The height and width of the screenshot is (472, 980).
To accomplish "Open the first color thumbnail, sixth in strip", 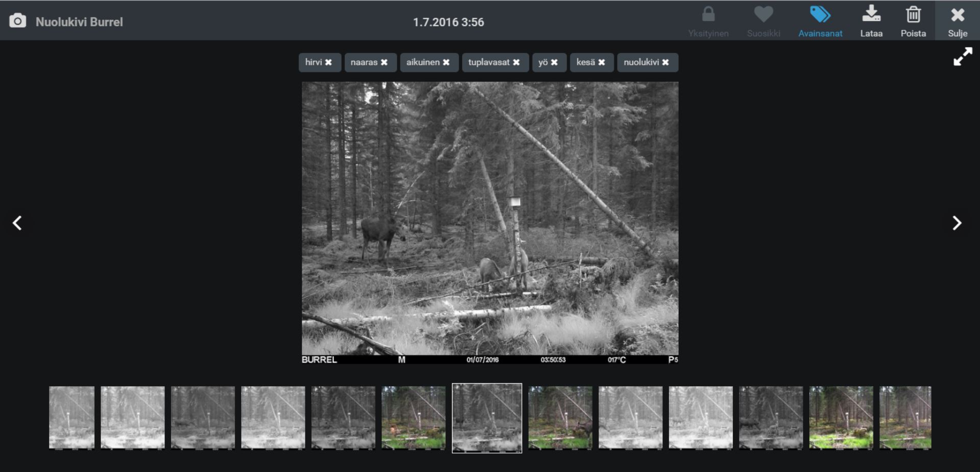I will (x=414, y=417).
